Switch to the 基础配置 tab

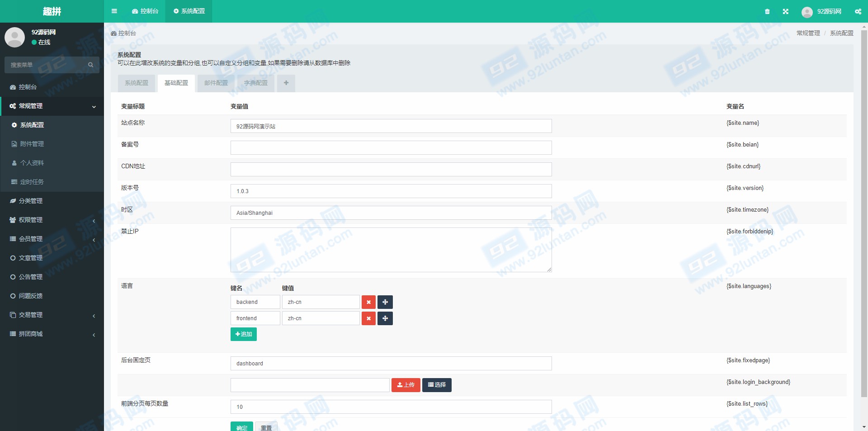point(176,83)
